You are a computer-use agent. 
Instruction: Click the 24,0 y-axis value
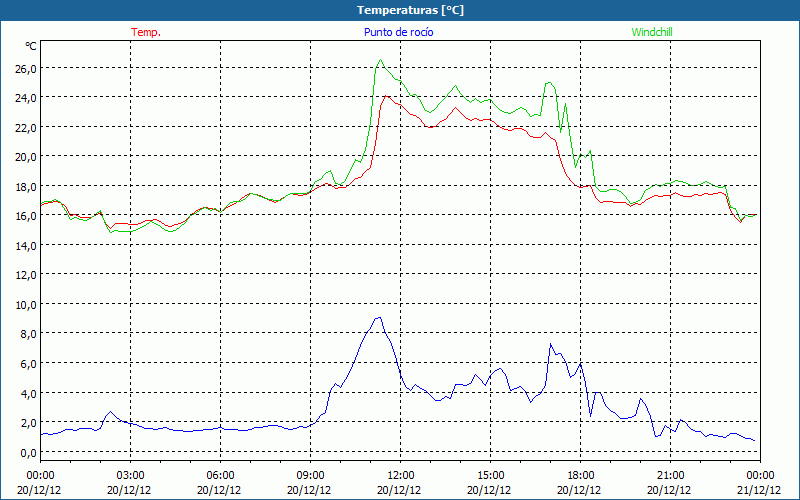tap(25, 98)
